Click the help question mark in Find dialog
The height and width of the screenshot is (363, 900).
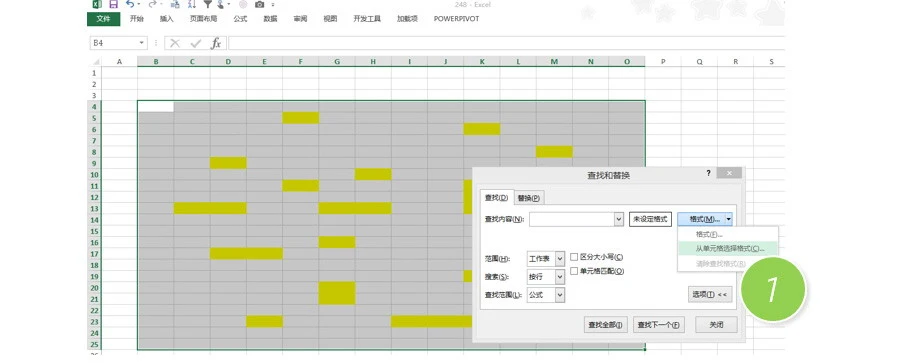point(708,173)
